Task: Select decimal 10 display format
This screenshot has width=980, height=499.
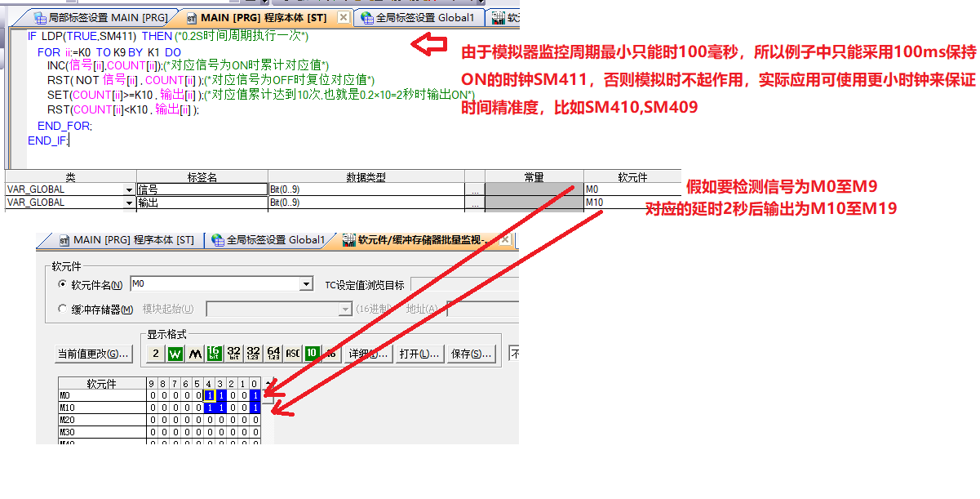Action: tap(312, 354)
